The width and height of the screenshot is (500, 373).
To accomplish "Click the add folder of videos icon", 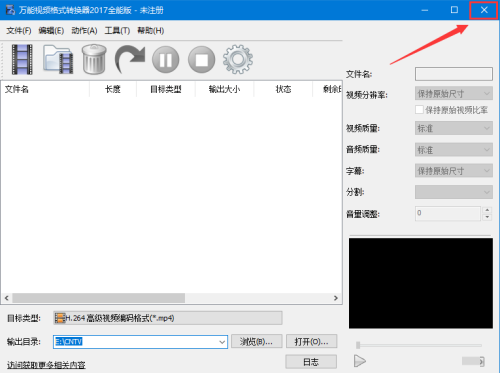I will coord(58,59).
